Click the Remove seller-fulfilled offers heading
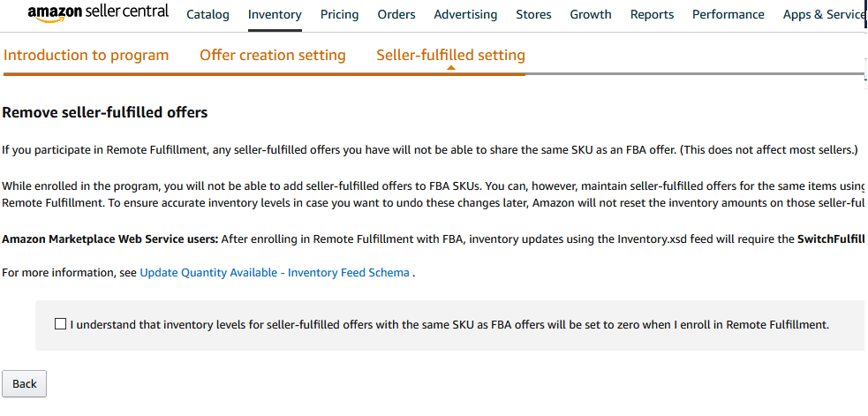This screenshot has height=416, width=868. pos(105,113)
